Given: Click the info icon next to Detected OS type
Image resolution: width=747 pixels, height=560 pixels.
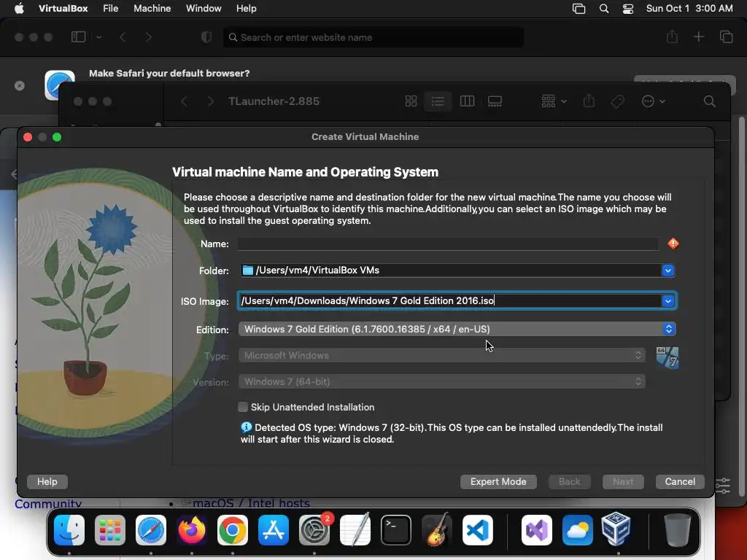Looking at the screenshot, I should coord(247,427).
